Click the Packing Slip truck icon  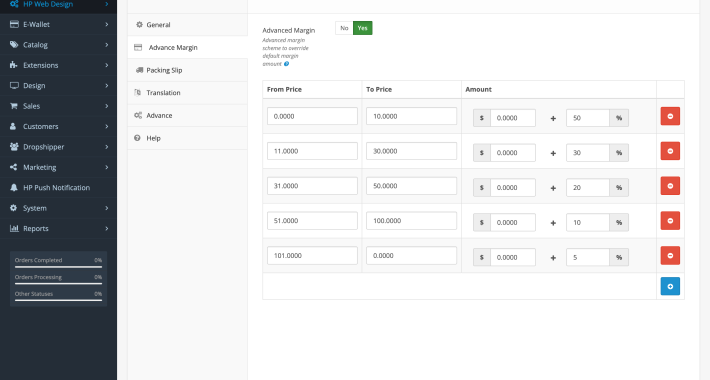tap(139, 70)
